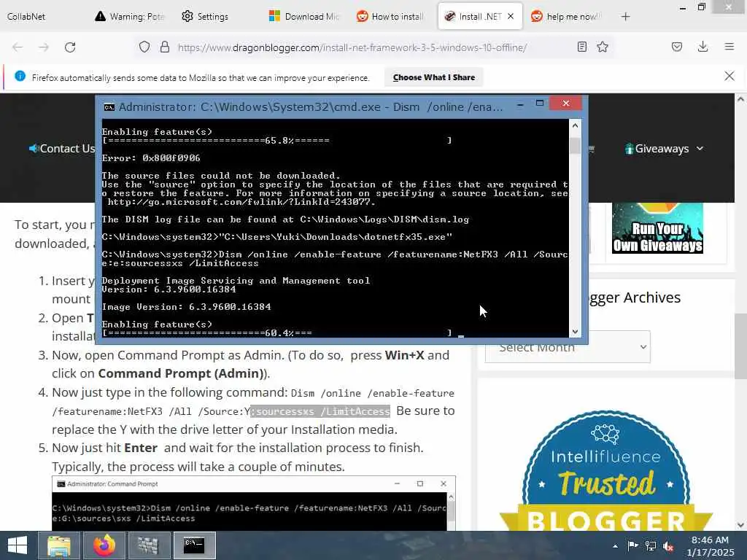This screenshot has width=747, height=560.
Task: View site security padlock info
Action: pyautogui.click(x=165, y=47)
